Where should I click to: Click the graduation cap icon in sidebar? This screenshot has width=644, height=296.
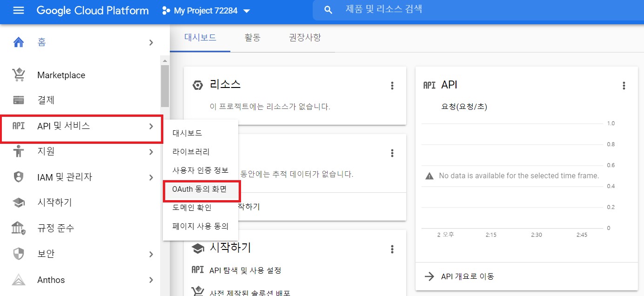pyautogui.click(x=19, y=203)
